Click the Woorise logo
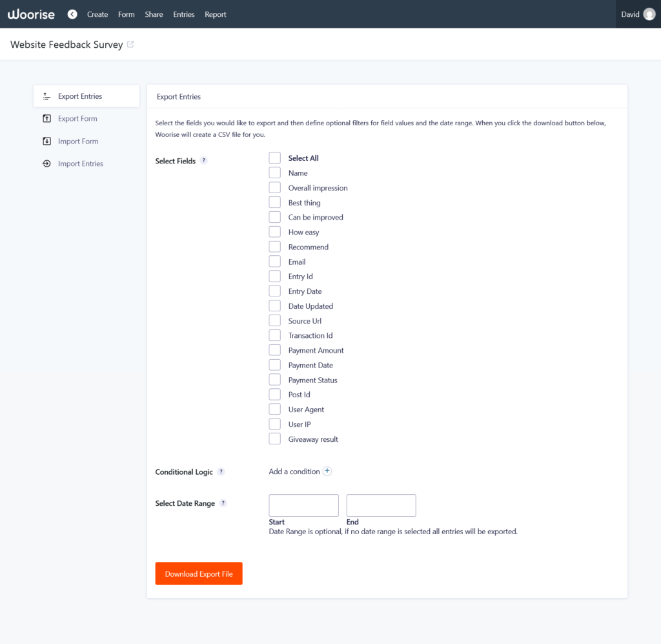Image resolution: width=661 pixels, height=644 pixels. click(x=31, y=14)
